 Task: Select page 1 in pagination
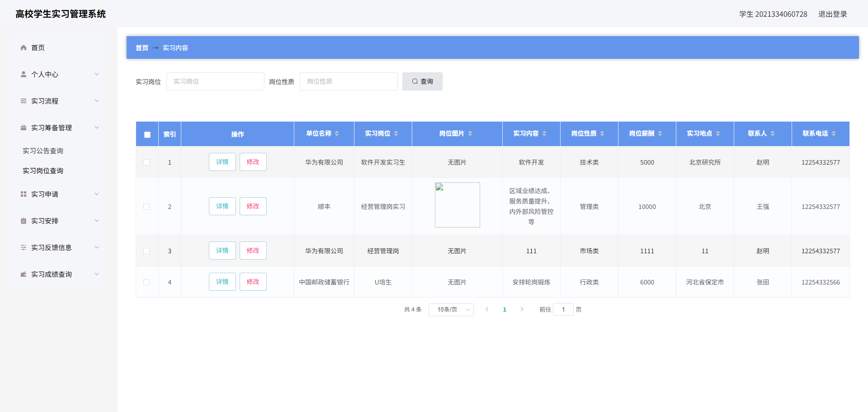[x=505, y=309]
